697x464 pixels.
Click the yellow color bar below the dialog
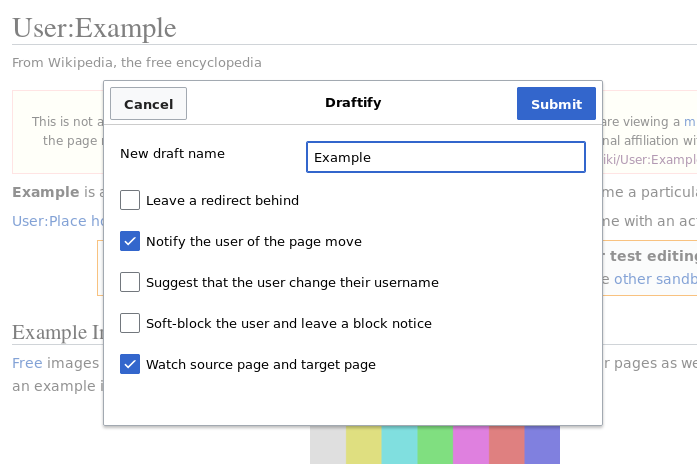pos(364,444)
